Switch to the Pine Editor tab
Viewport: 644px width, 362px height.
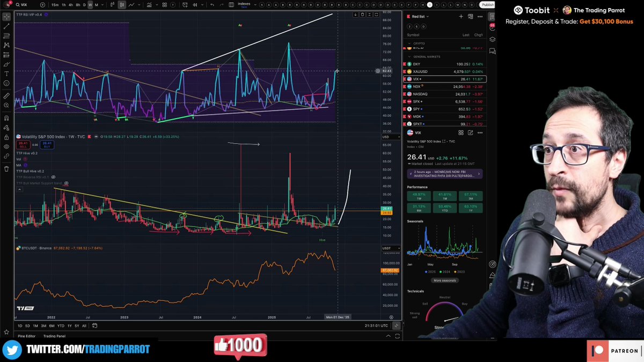[25, 336]
